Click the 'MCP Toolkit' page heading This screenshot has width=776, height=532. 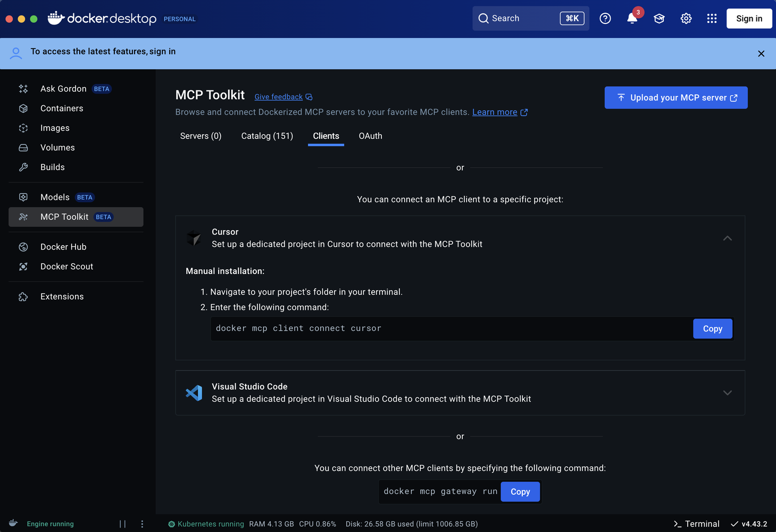(x=210, y=95)
